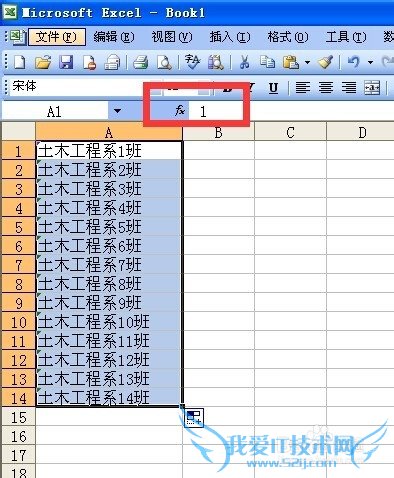Cut selection with the scissors icon
The height and width of the screenshot is (478, 394).
244,62
